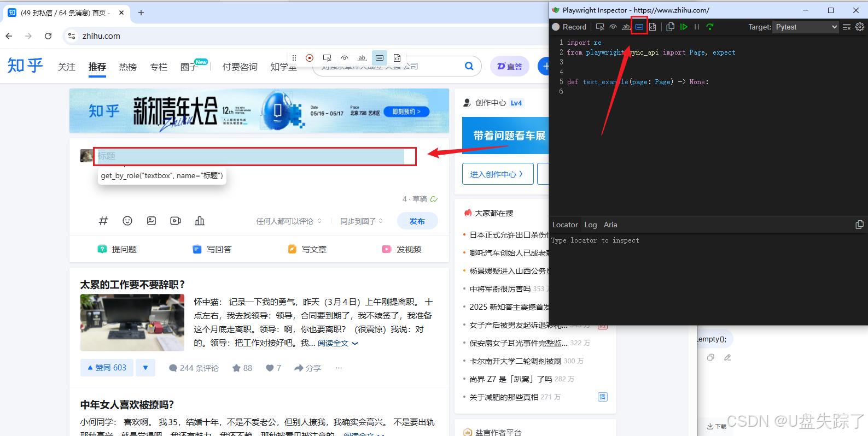
Task: Copy generated code using Inspector copy icon
Action: pos(671,27)
